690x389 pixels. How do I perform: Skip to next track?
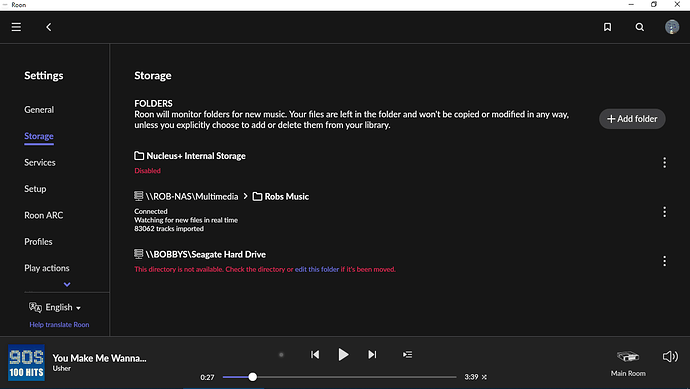tap(372, 354)
